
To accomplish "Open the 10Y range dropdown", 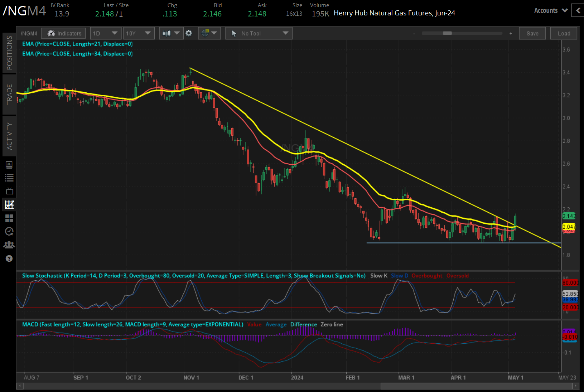I will (x=139, y=33).
